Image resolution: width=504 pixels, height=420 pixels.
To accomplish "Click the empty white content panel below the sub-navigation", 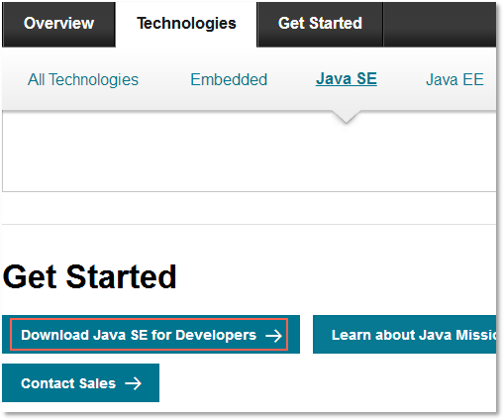I will (249, 156).
